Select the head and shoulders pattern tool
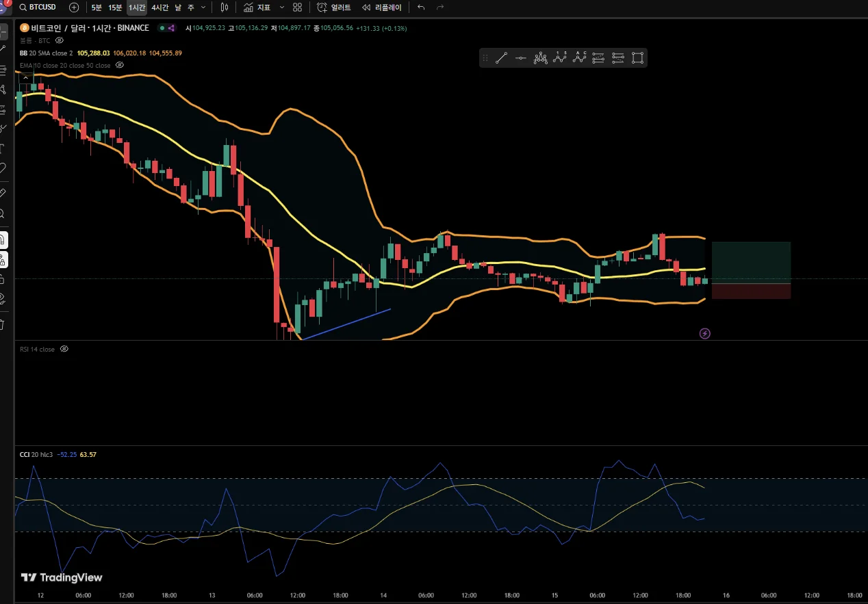The height and width of the screenshot is (604, 868). coord(541,58)
